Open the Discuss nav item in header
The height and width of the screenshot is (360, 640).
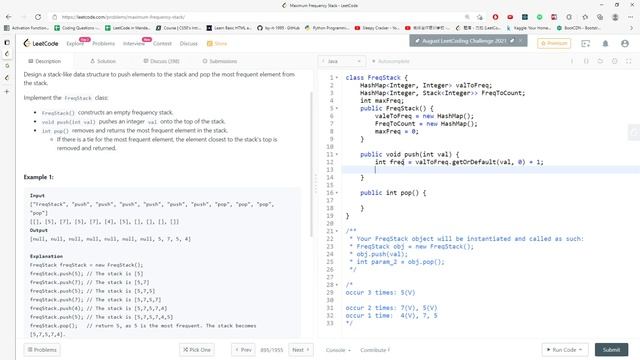[x=188, y=43]
